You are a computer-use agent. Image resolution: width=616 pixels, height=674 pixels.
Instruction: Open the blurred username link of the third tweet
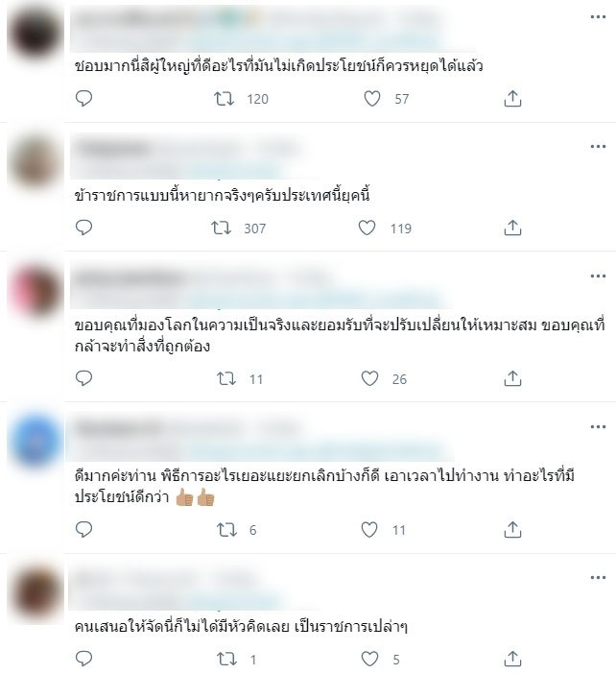pyautogui.click(x=129, y=279)
